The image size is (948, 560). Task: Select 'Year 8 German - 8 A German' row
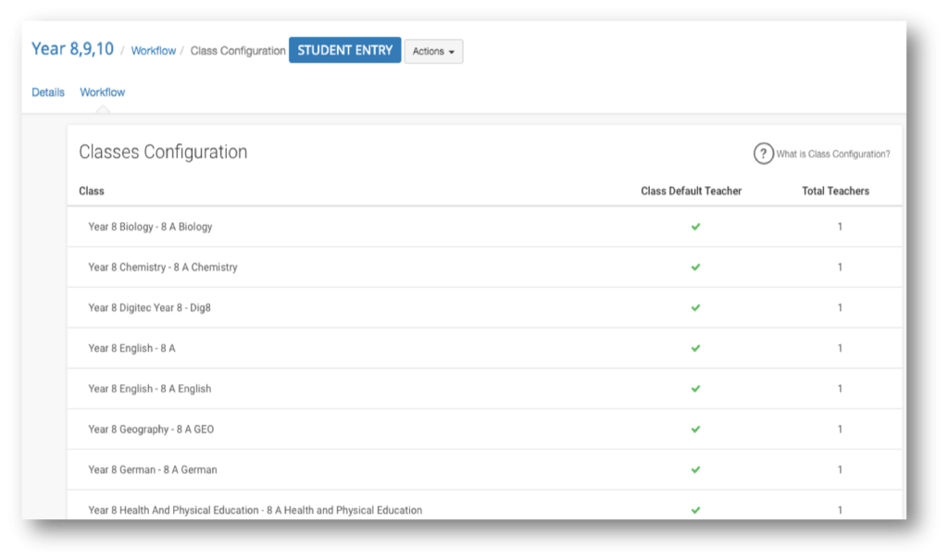[485, 470]
